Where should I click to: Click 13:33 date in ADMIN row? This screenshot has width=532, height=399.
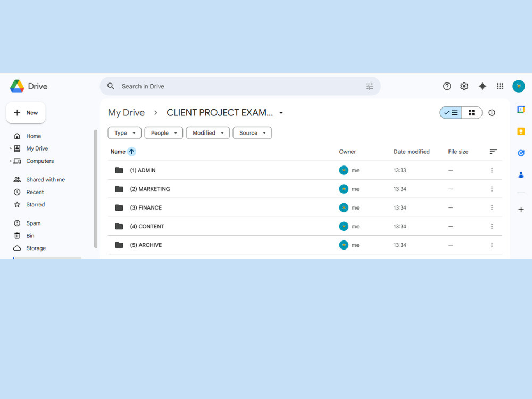(400, 170)
